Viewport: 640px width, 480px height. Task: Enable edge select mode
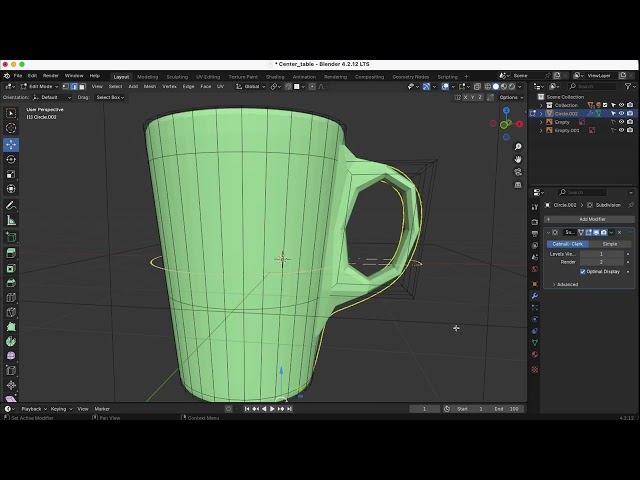[x=74, y=87]
